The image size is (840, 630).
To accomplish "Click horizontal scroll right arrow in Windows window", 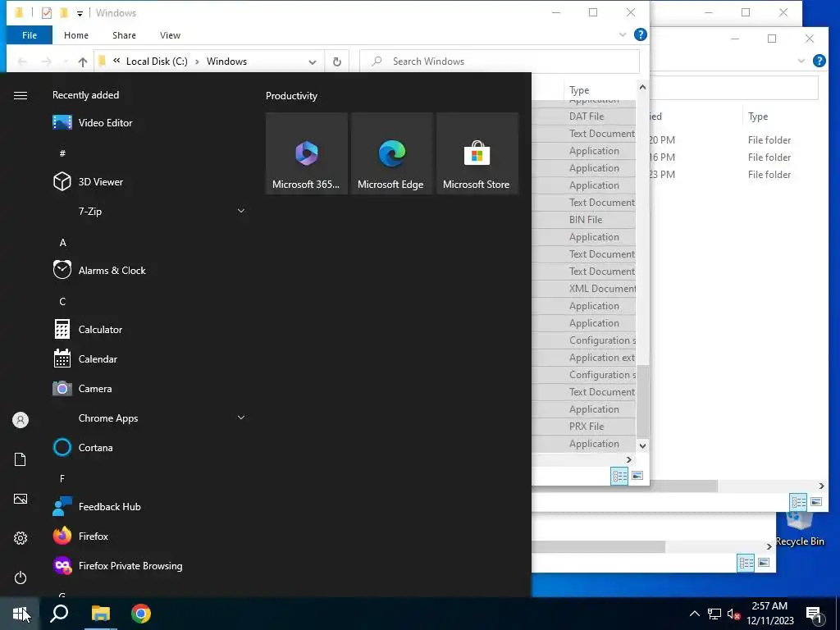I will (629, 459).
